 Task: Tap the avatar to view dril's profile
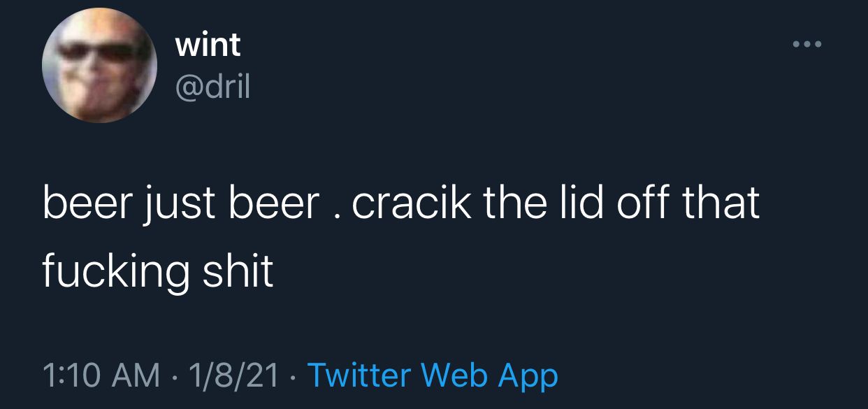tap(100, 64)
